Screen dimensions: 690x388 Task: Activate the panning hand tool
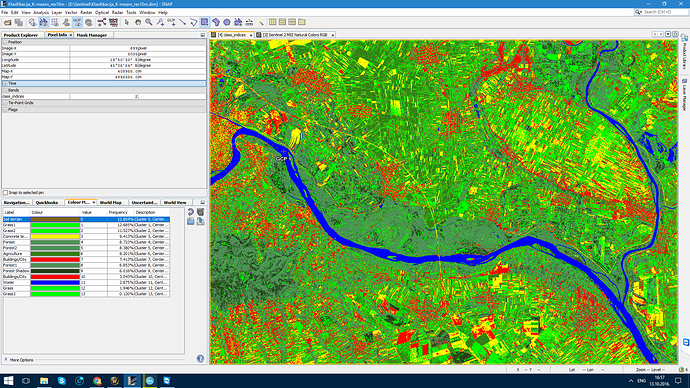(138, 22)
